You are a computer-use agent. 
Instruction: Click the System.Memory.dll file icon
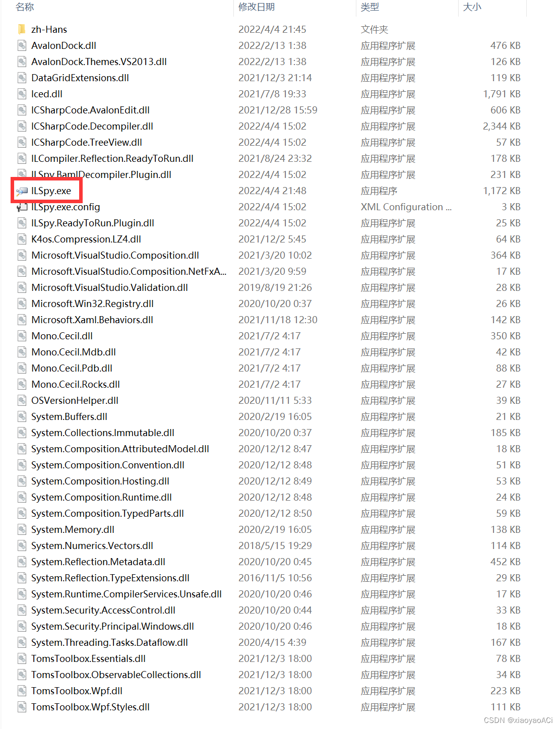tap(22, 529)
